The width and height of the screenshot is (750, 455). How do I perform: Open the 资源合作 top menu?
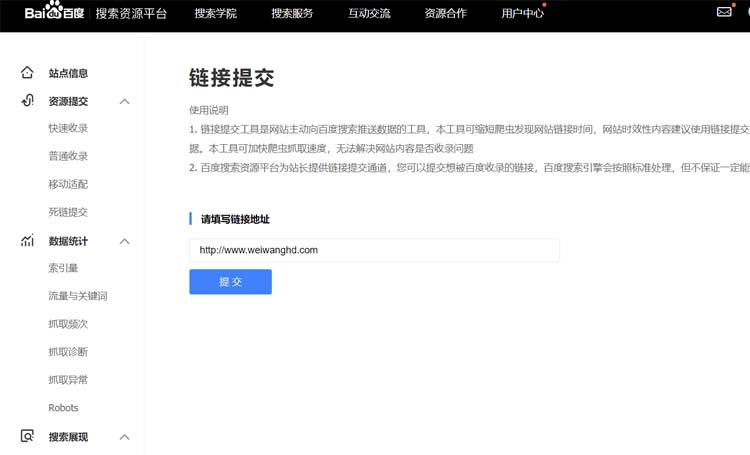[446, 13]
